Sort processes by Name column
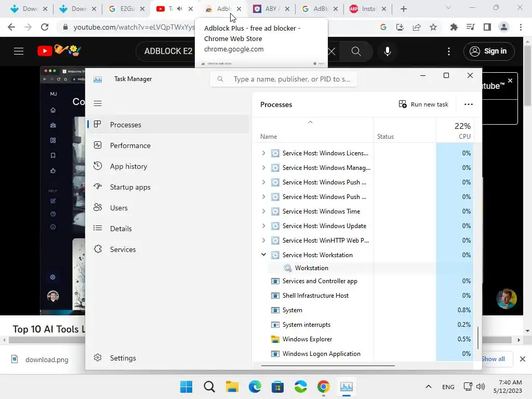 click(x=313, y=130)
